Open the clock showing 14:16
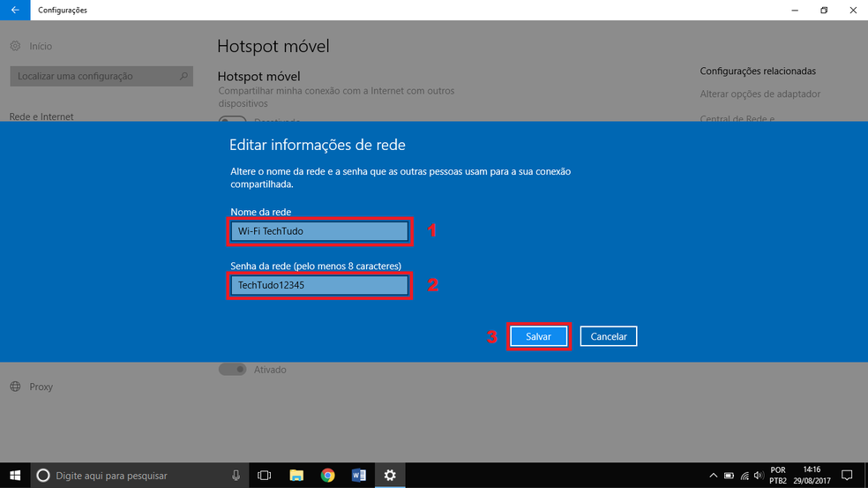 [x=812, y=476]
